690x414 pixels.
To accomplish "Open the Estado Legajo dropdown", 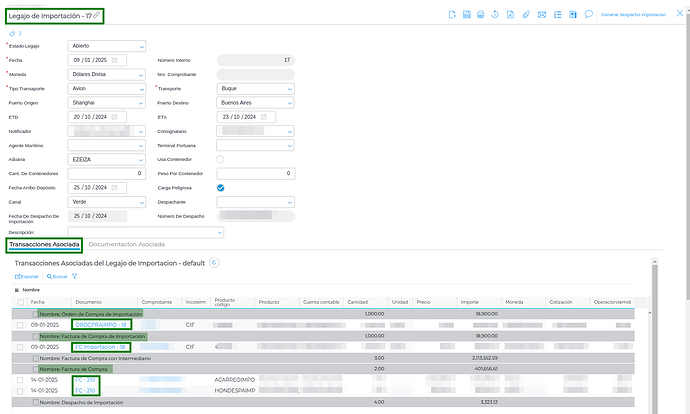I will click(106, 46).
